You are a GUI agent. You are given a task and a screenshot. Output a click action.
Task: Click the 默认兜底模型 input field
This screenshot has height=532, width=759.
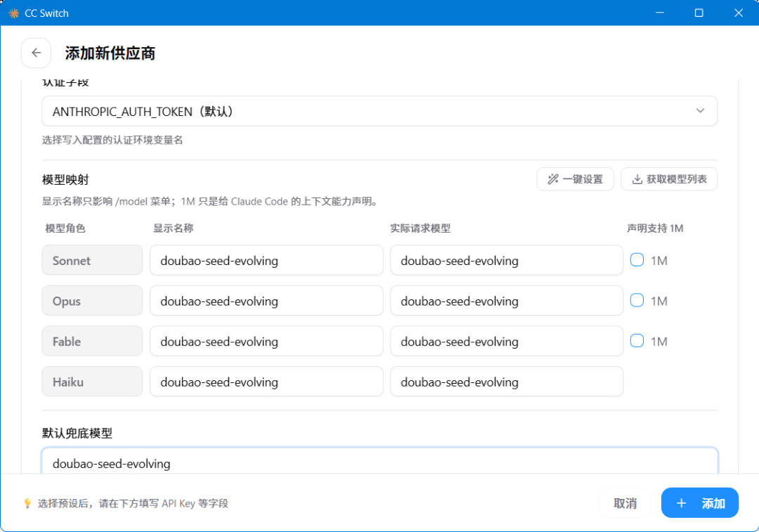pyautogui.click(x=379, y=461)
